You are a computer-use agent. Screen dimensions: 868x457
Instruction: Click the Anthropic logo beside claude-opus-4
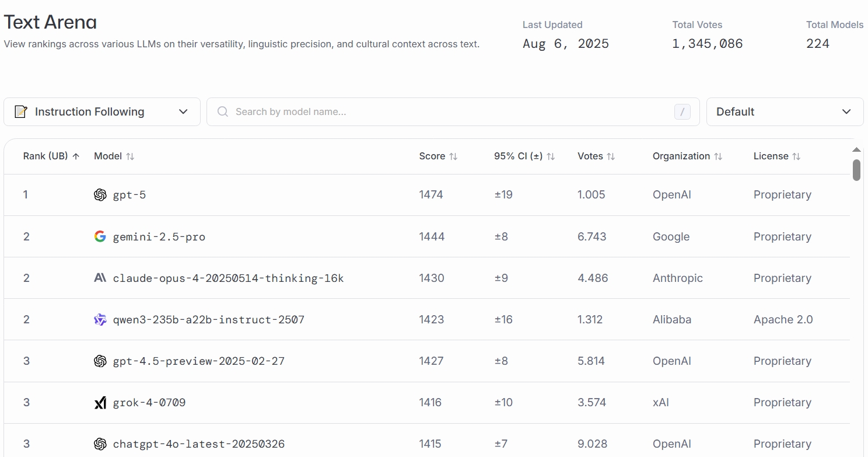pos(100,278)
